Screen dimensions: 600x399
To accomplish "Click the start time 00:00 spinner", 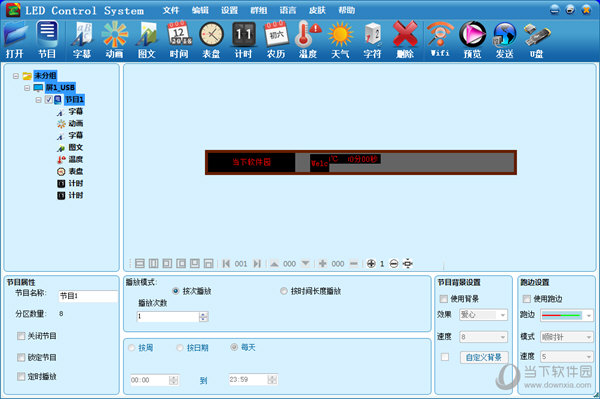I will [x=174, y=380].
